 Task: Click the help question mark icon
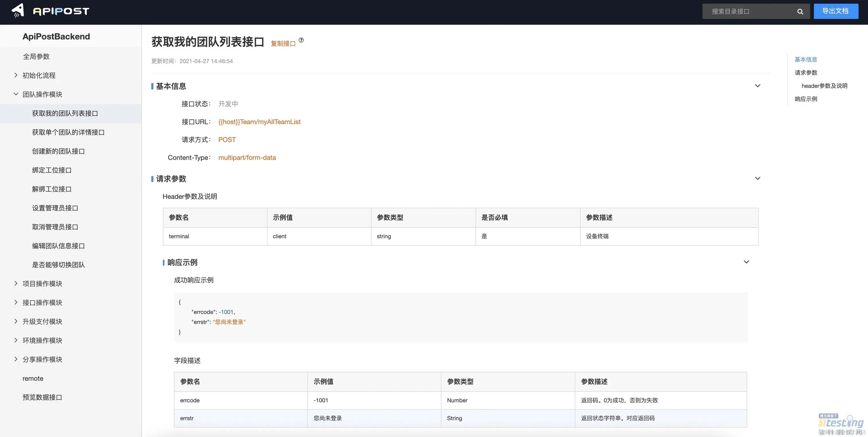click(301, 40)
